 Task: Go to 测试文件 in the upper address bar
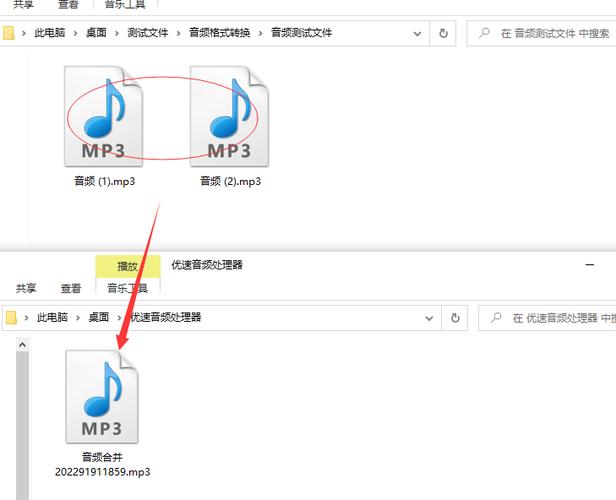148,33
